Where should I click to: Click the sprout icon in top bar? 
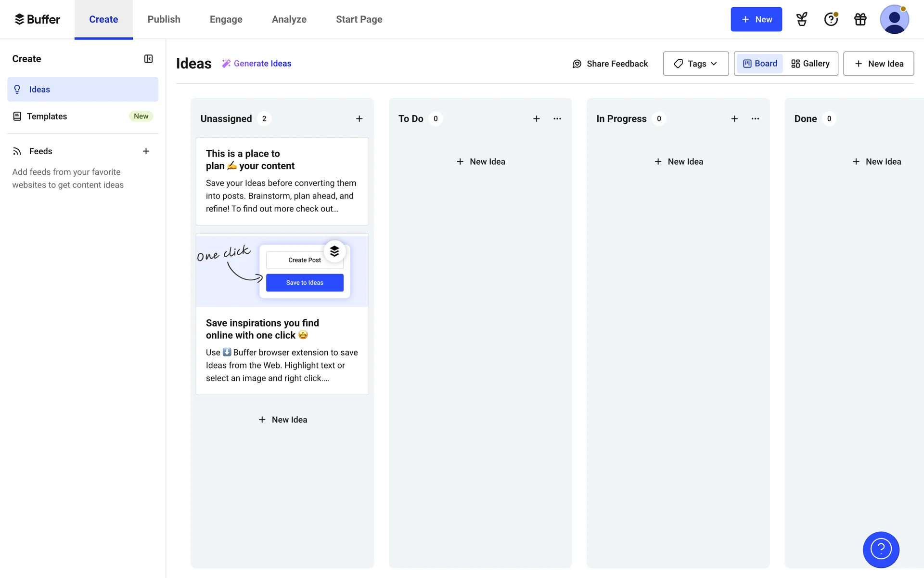pos(802,19)
